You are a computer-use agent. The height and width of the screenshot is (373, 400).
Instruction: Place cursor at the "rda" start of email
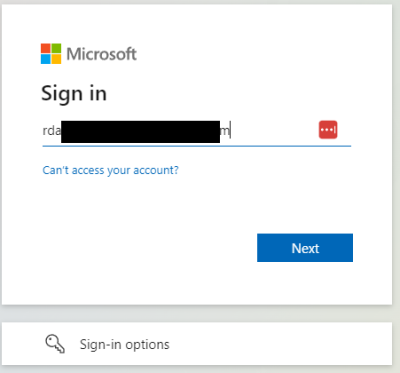click(x=52, y=130)
